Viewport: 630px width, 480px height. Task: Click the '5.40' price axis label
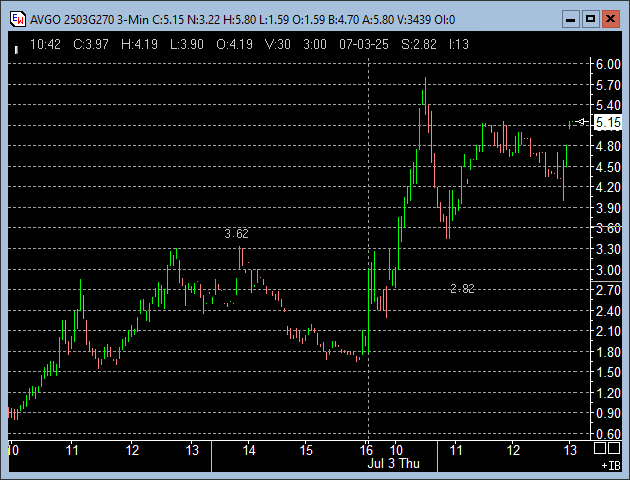(608, 106)
